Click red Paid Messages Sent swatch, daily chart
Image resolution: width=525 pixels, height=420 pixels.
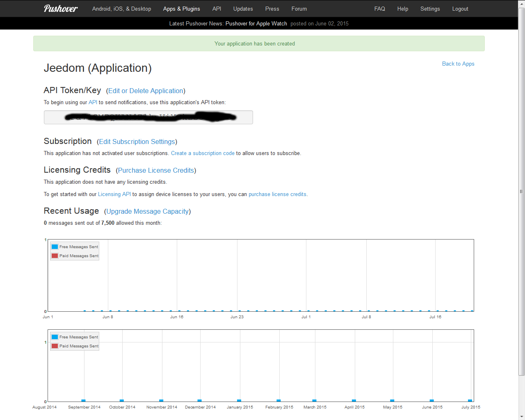(x=55, y=256)
